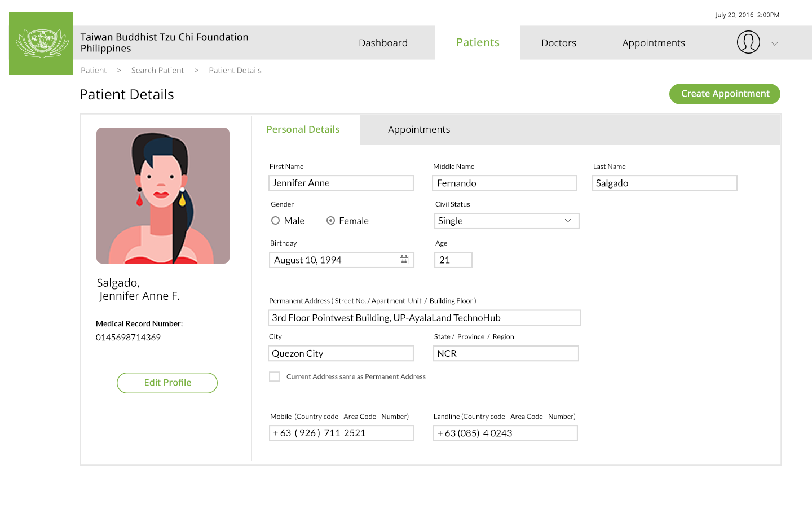Focus the Mobile number field
This screenshot has width=812, height=508.
pyautogui.click(x=341, y=433)
